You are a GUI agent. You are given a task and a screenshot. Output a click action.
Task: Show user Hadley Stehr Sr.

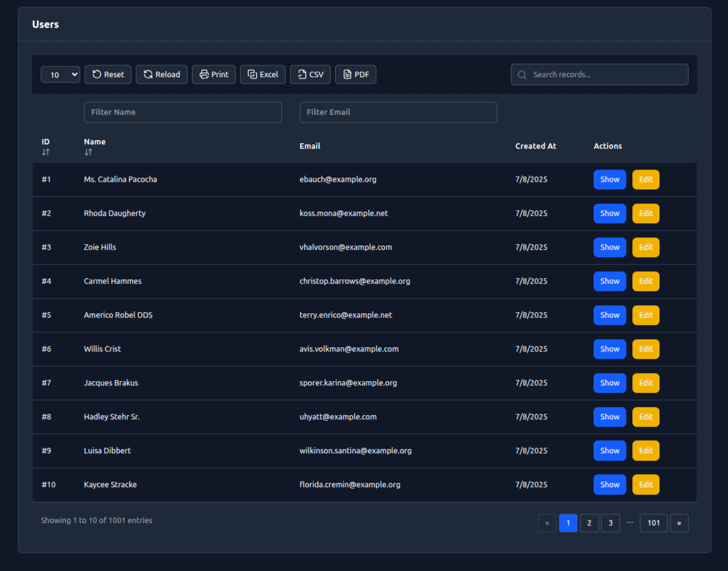click(610, 417)
